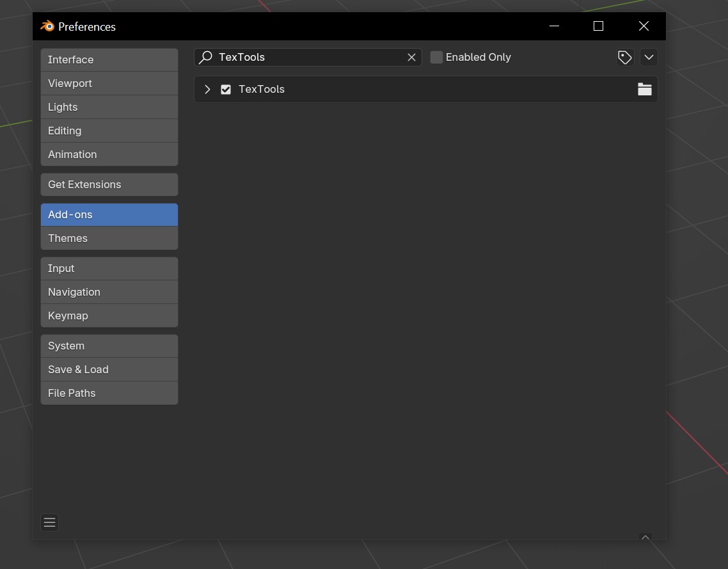Disable the TexTools add-on checkbox
This screenshot has width=728, height=569.
click(226, 89)
